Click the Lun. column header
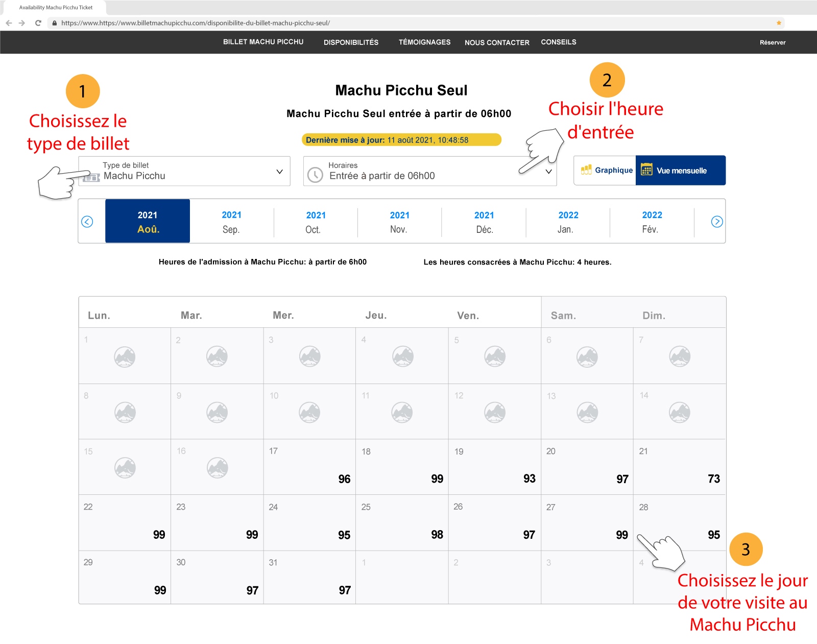 99,316
